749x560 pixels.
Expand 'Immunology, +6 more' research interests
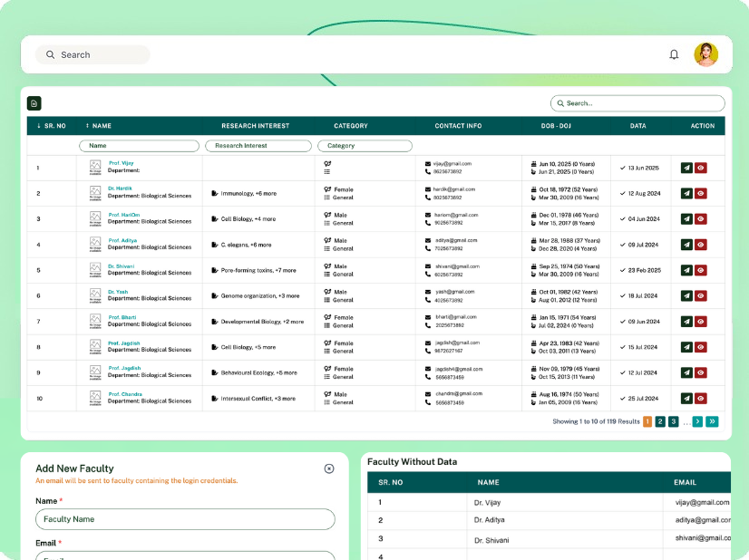[x=248, y=193]
